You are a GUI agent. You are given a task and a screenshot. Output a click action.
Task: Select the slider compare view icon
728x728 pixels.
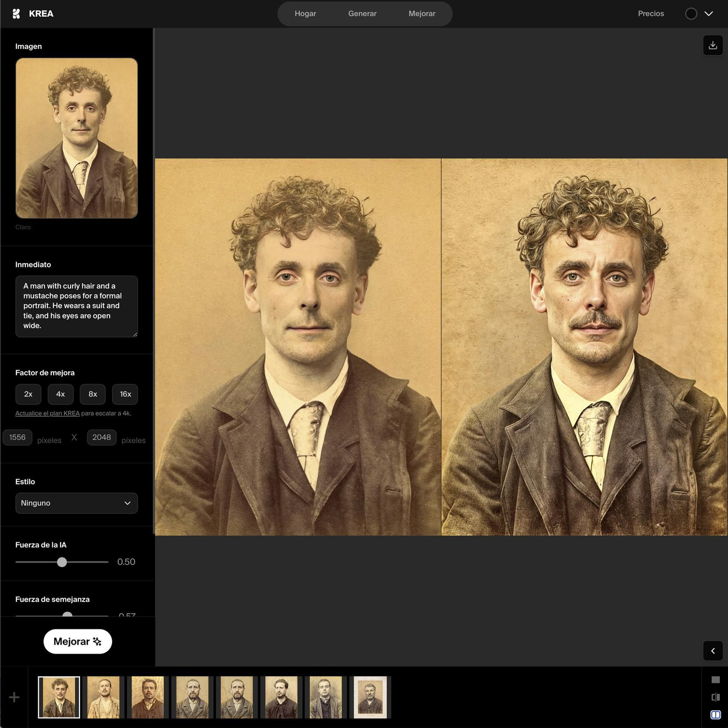715,697
